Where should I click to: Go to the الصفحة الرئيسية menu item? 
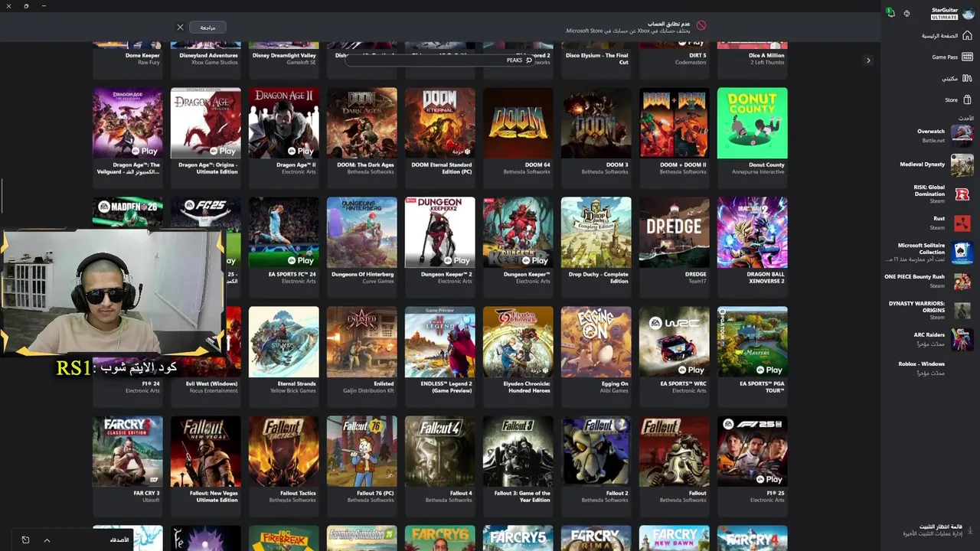(x=939, y=36)
